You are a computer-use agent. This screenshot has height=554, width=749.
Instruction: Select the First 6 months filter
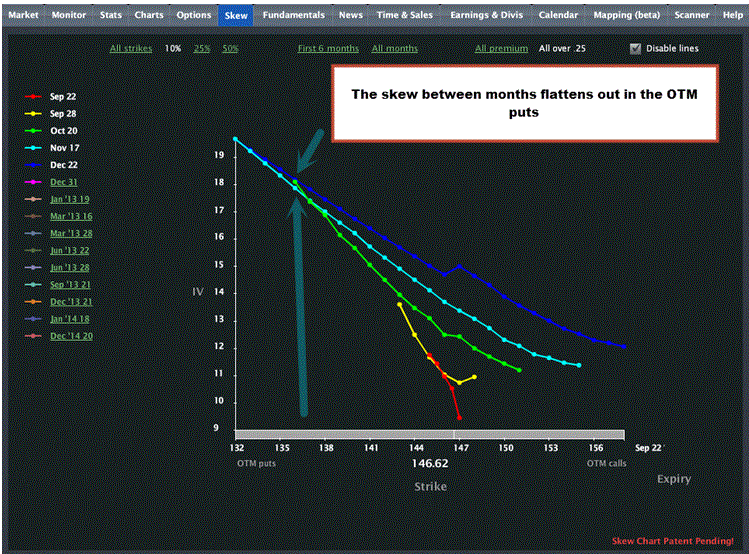[329, 49]
